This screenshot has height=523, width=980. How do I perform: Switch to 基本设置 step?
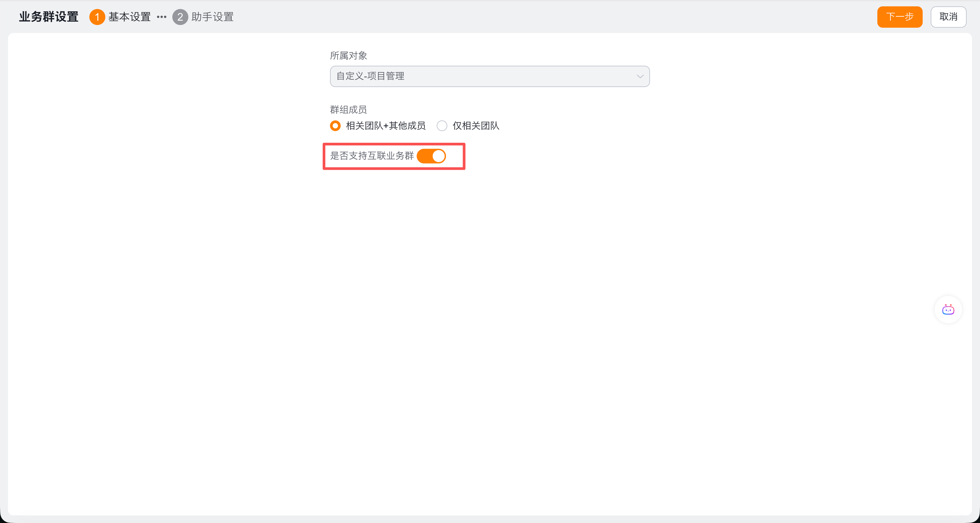(x=129, y=17)
